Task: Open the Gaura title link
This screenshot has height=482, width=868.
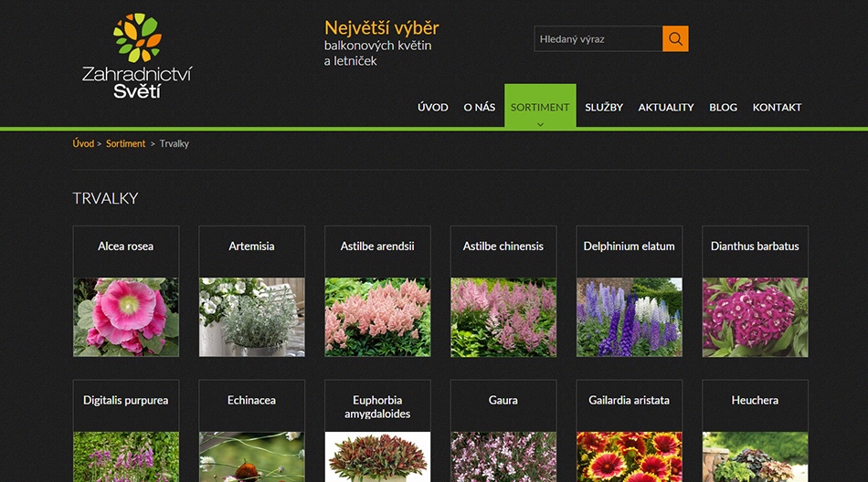Action: click(x=503, y=400)
